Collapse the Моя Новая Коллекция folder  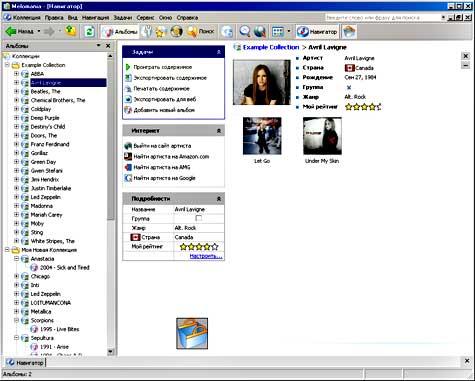(7, 250)
